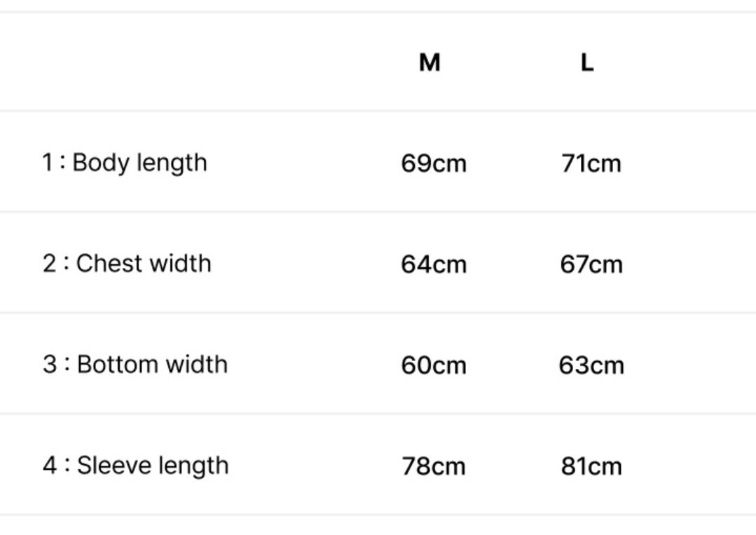Screen dimensions: 756x535
Task: Select the L size column header
Action: click(x=587, y=62)
